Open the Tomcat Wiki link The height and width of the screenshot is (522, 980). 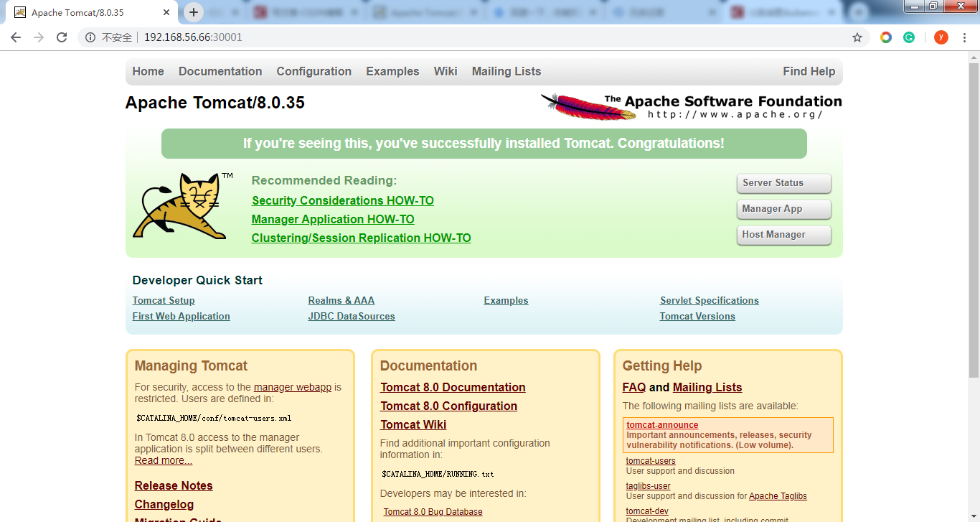[x=413, y=424]
